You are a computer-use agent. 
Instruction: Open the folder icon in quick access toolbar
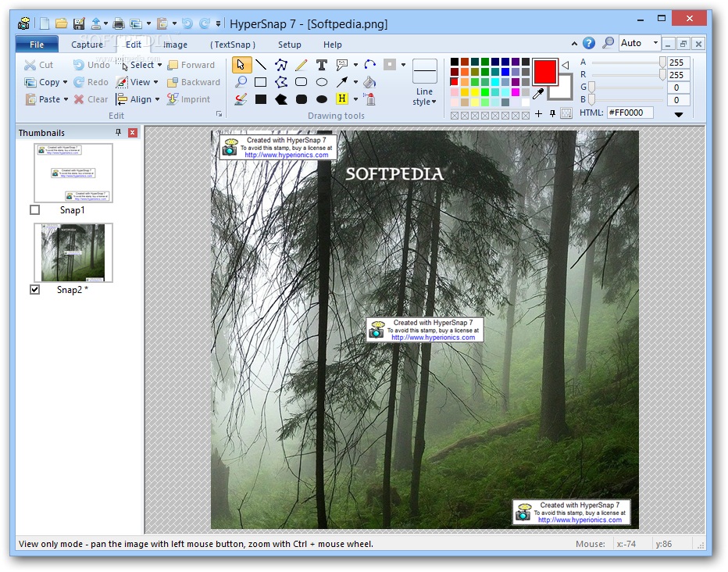click(61, 23)
